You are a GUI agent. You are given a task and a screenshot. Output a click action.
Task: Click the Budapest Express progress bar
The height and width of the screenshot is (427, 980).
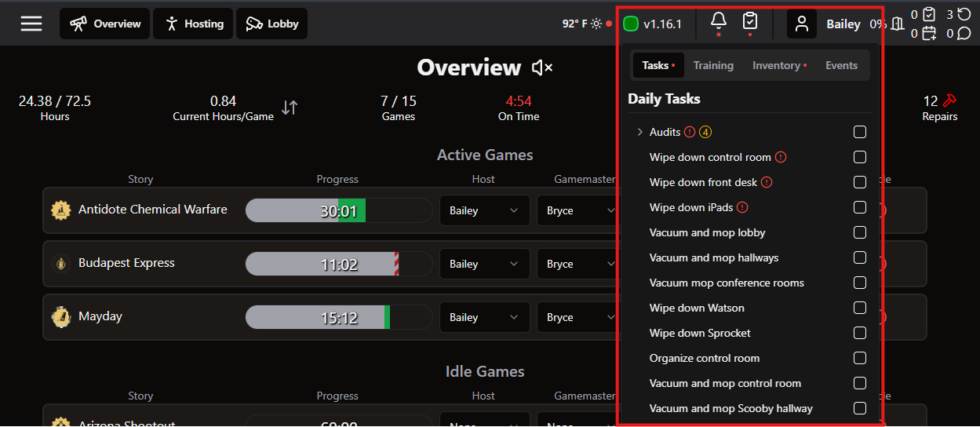[x=339, y=264]
